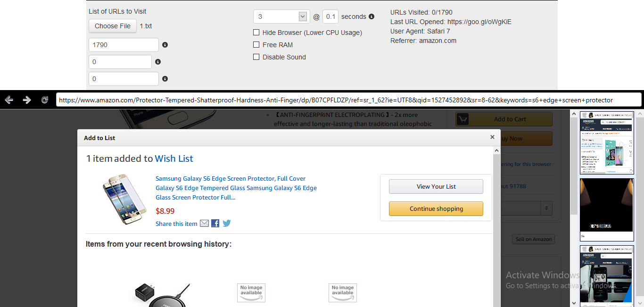Screen dimensions: 644x307
Task: Click the Share this item link
Action: (176, 224)
